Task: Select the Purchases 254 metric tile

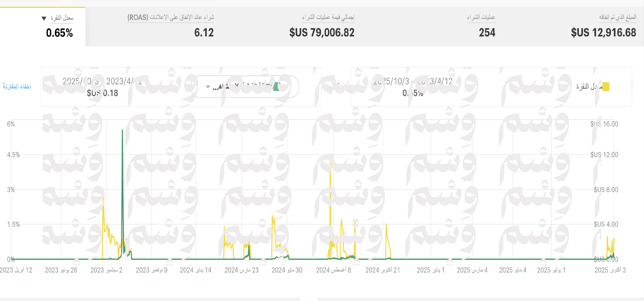Action: [x=487, y=32]
